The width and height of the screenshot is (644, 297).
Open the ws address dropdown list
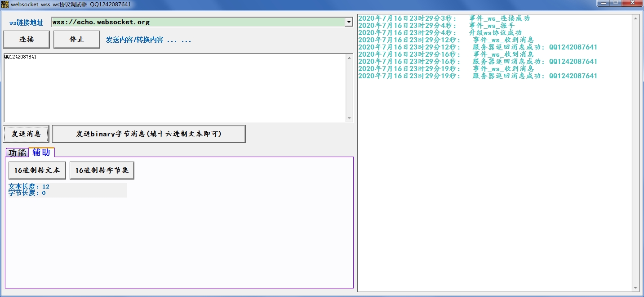pos(349,22)
